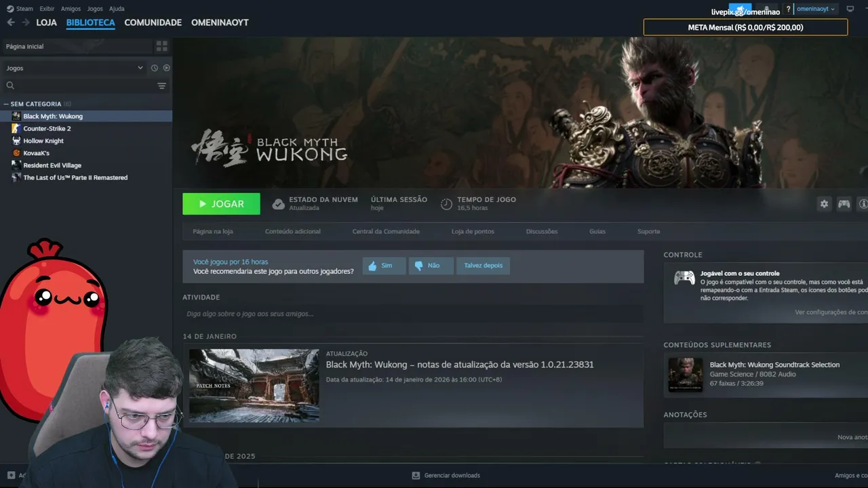
Task: Open Loja de pontos link
Action: coord(473,231)
